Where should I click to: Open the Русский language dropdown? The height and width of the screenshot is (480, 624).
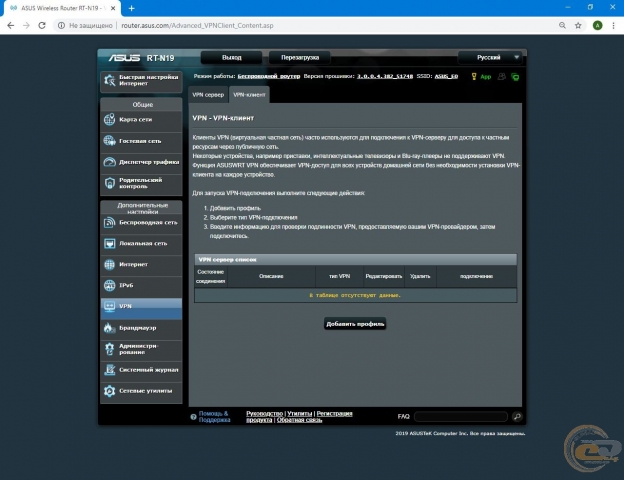click(x=490, y=57)
